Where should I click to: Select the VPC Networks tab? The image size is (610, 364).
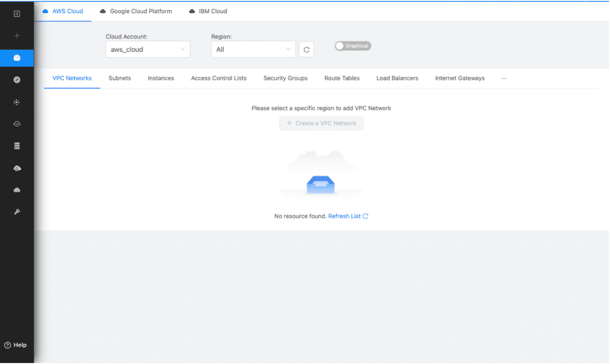pyautogui.click(x=72, y=78)
